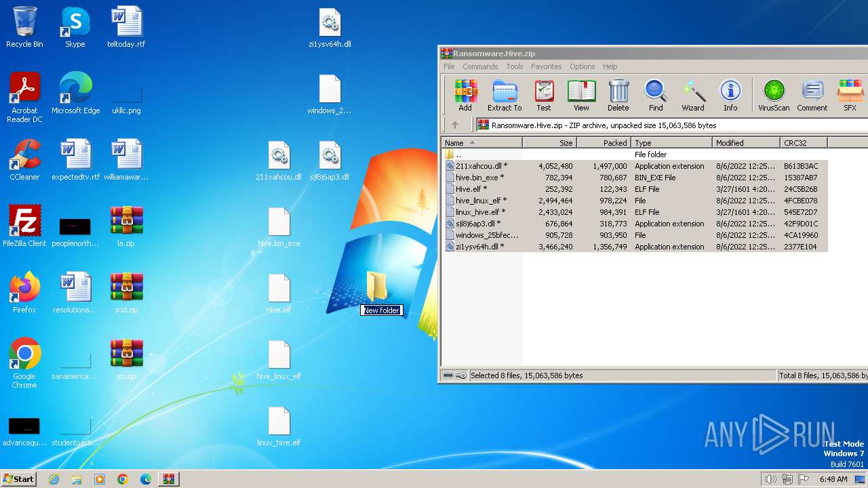Sort by the Packed column header
868x488 pixels.
point(604,143)
